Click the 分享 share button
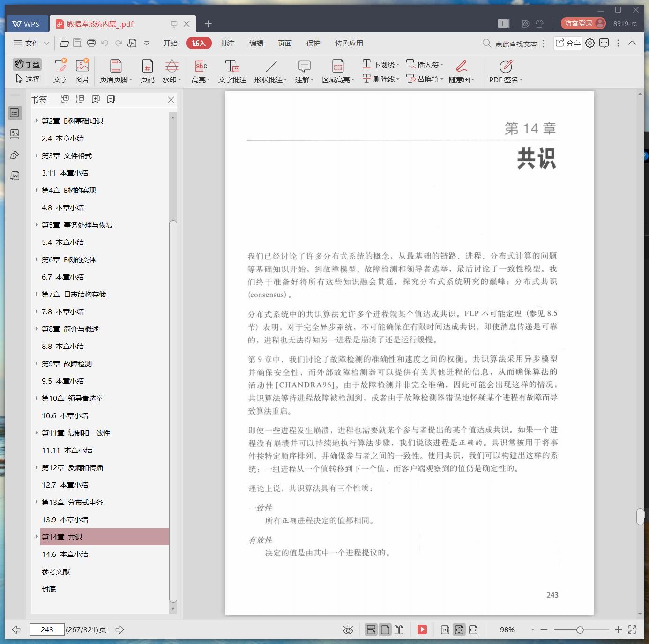This screenshot has width=649, height=644. tap(568, 43)
